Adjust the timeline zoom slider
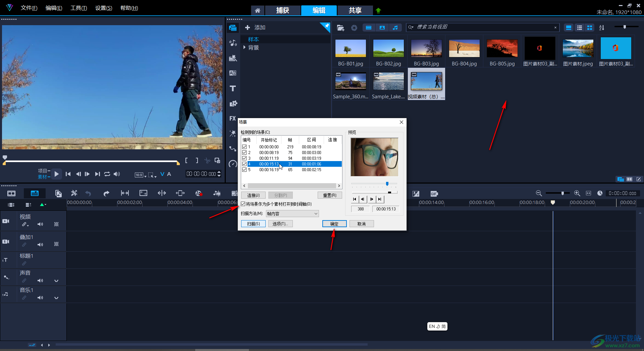 (562, 193)
